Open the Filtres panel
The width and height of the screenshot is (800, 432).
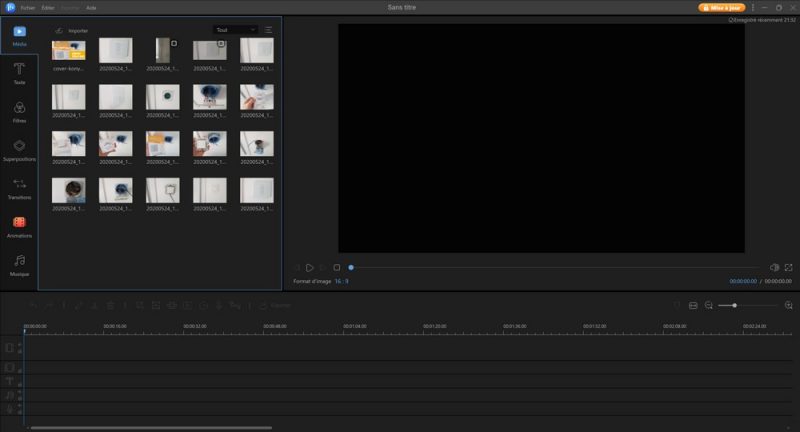click(19, 111)
